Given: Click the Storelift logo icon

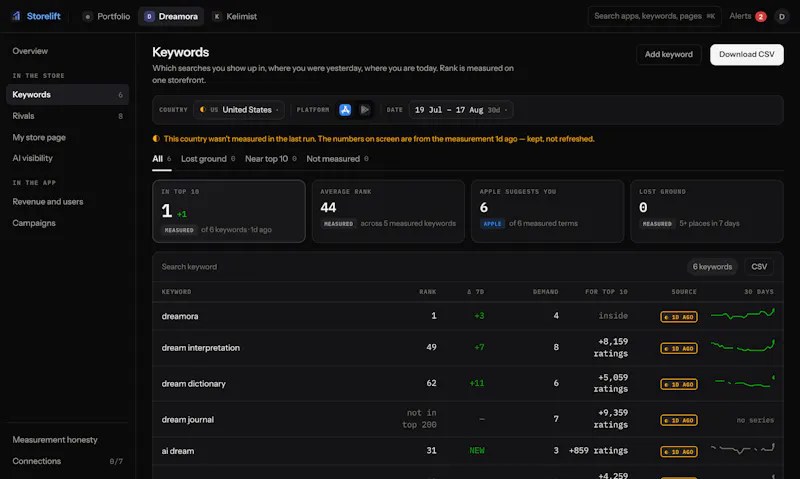Looking at the screenshot, I should click(16, 16).
